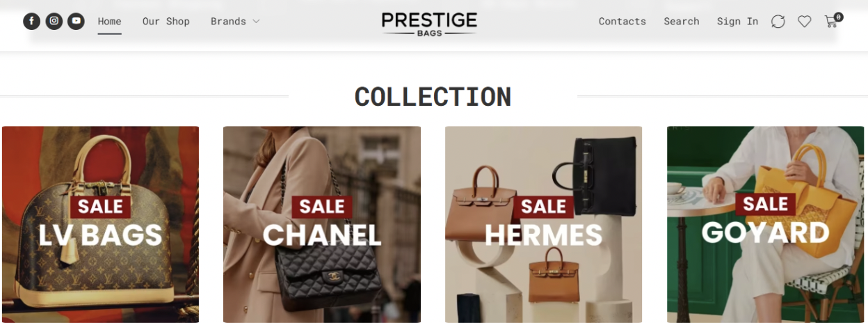Open the YouTube social icon

click(x=76, y=22)
